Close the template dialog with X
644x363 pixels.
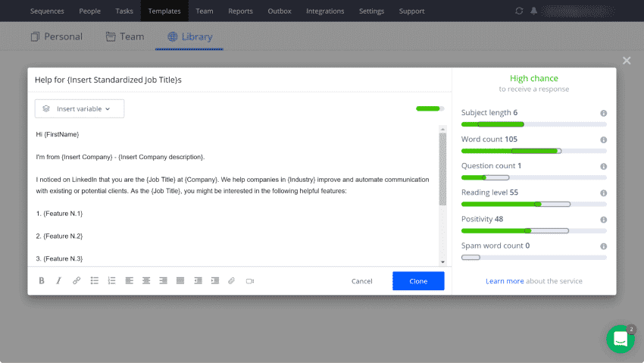click(x=627, y=61)
